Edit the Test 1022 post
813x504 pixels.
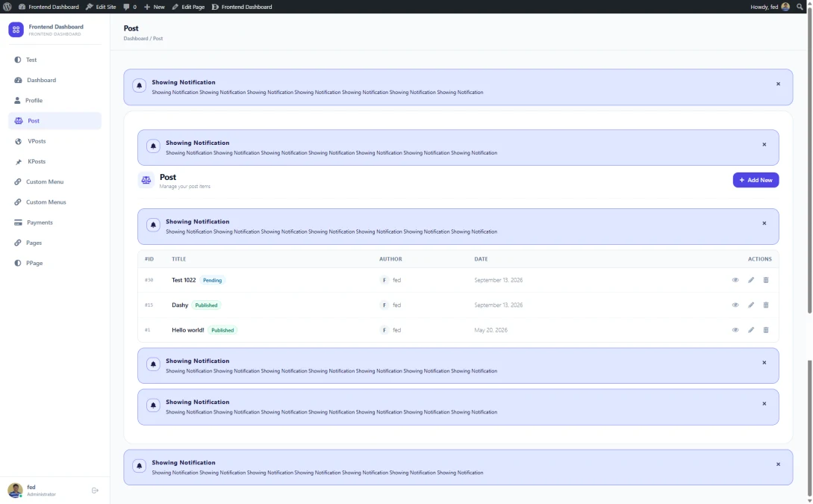click(x=751, y=280)
